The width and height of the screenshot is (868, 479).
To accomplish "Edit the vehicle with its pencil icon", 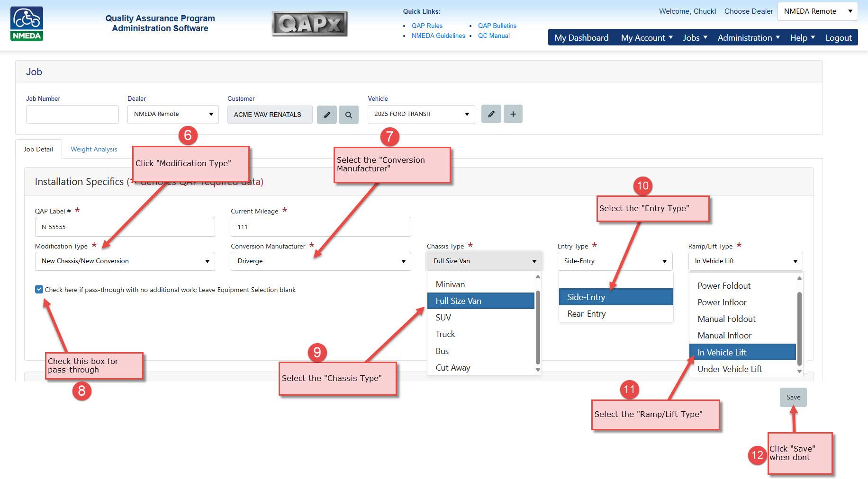I will pos(491,114).
